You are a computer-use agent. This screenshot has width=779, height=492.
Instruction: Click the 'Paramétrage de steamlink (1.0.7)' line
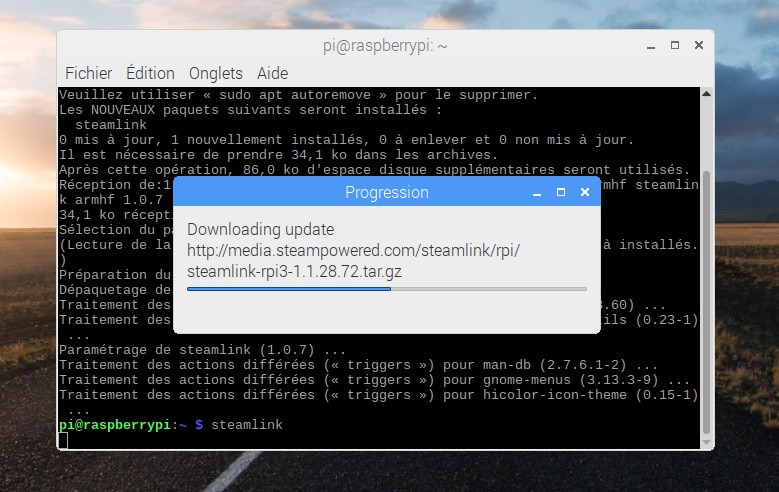(x=202, y=350)
